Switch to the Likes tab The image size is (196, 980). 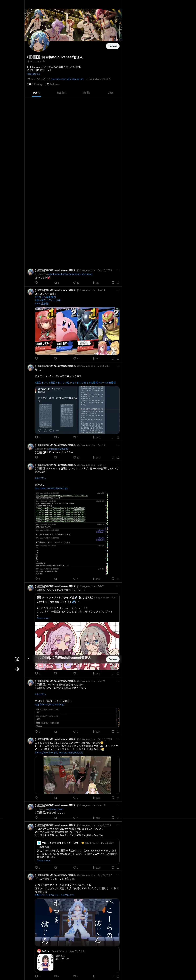click(110, 92)
